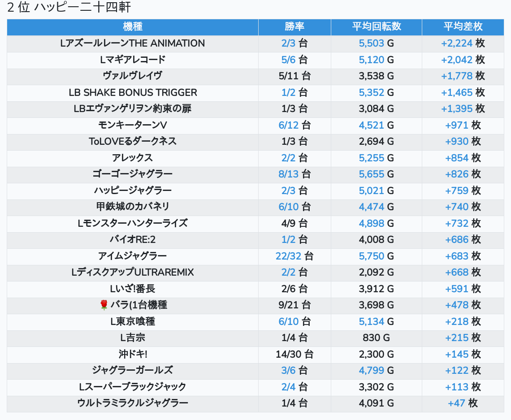Image resolution: width=511 pixels, height=420 pixels.
Task: Click the +47 average difference value
Action: click(x=456, y=403)
